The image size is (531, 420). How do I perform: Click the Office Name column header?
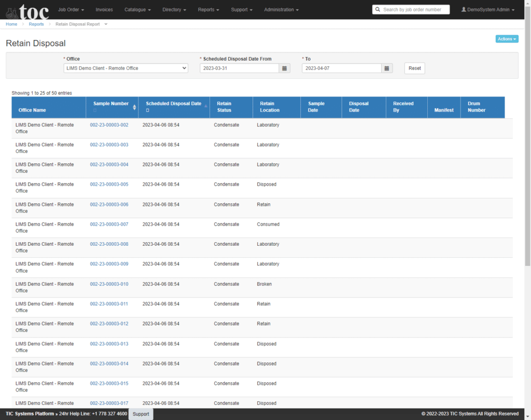click(48, 107)
